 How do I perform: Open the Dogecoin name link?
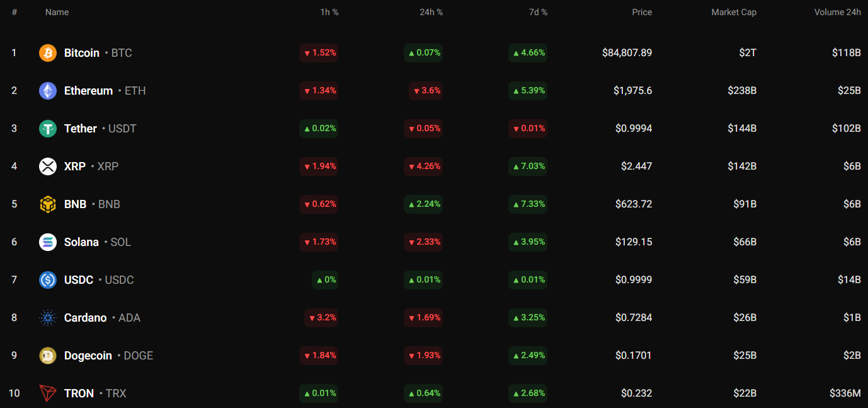click(x=88, y=356)
